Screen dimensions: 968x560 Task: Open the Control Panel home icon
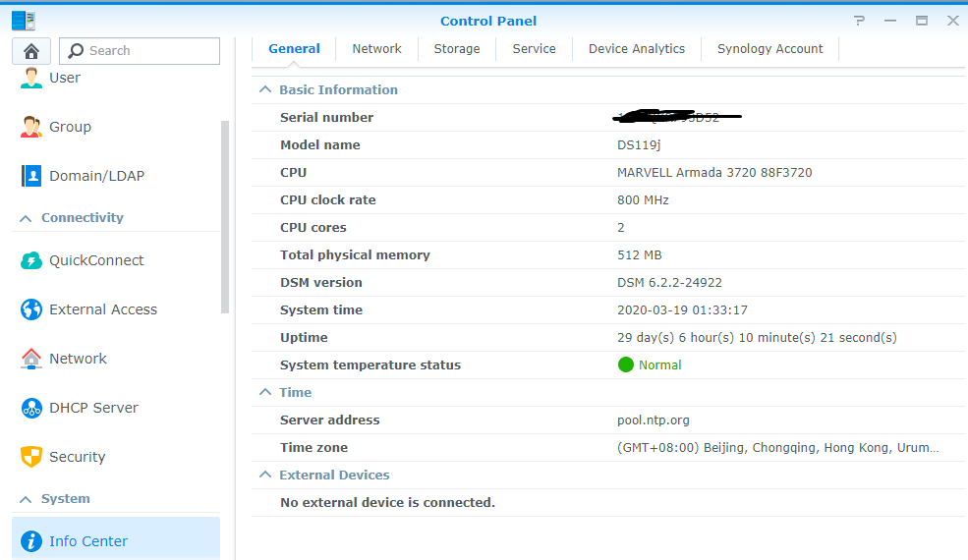tap(31, 51)
